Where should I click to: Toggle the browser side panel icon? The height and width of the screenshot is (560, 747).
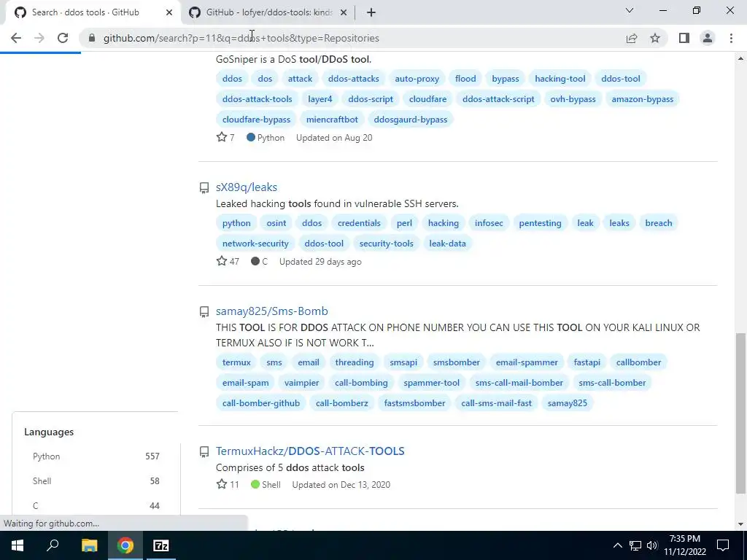tap(684, 38)
